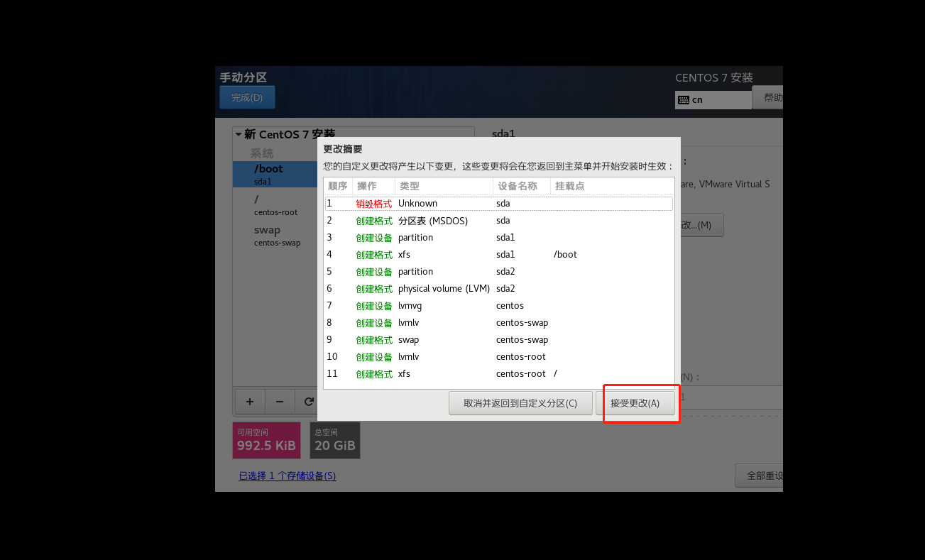Click the 全部重设 button

pos(760,476)
